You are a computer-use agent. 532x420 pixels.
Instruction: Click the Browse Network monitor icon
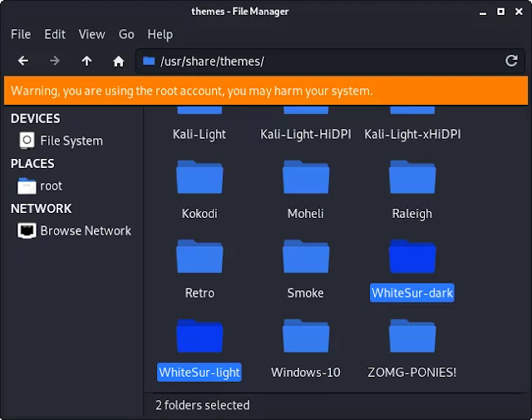click(x=27, y=231)
